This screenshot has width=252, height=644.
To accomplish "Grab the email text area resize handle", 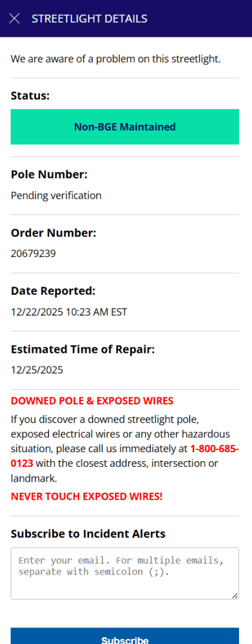I will (235, 596).
